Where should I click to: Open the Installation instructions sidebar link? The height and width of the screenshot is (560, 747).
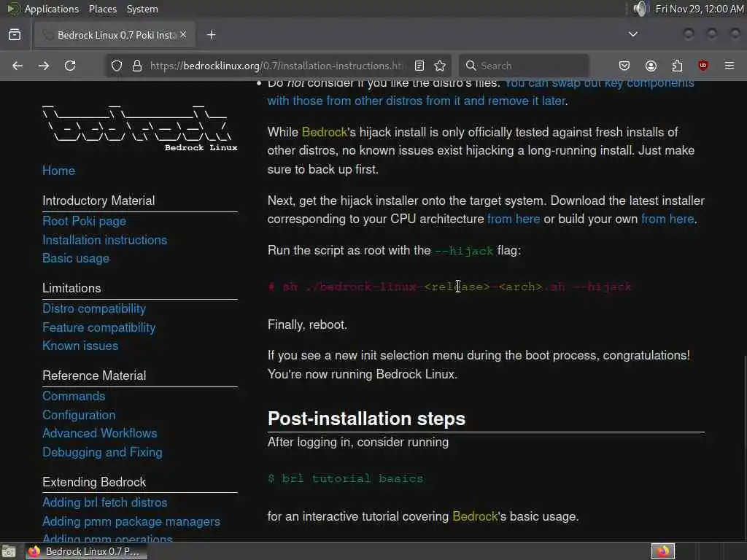pos(105,240)
